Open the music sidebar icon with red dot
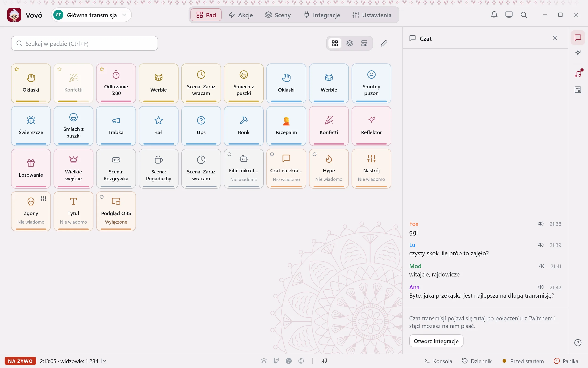Viewport: 588px width, 368px height. 578,73
